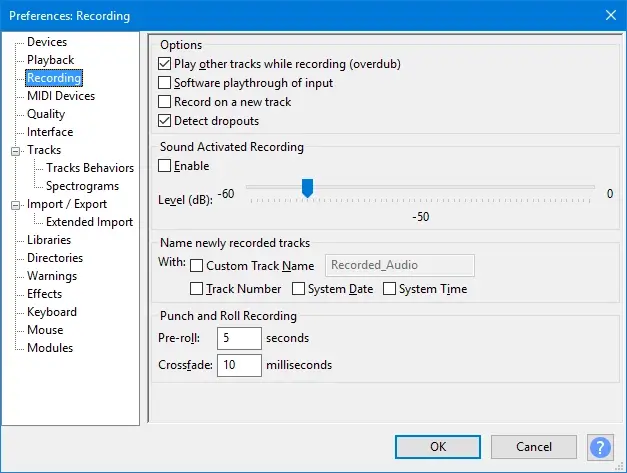
Task: Click the Cancel button
Action: point(533,447)
